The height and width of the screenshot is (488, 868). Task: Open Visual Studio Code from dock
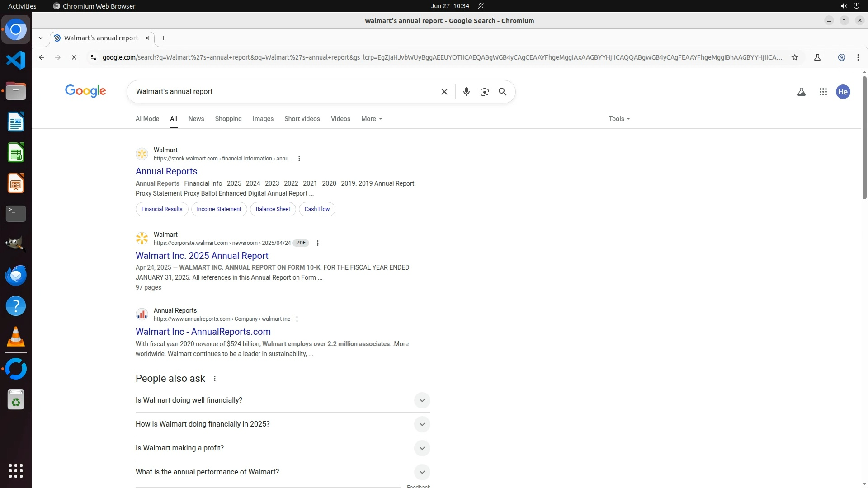tap(16, 60)
